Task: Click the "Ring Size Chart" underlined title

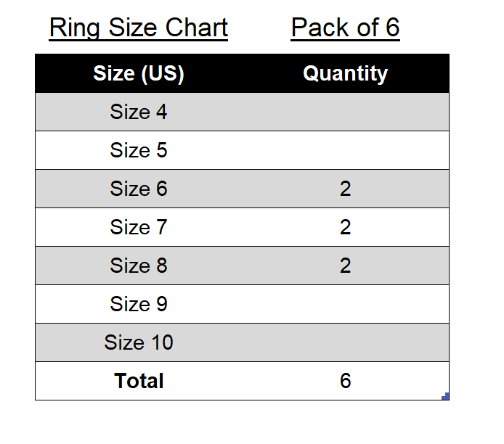Action: pyautogui.click(x=139, y=28)
